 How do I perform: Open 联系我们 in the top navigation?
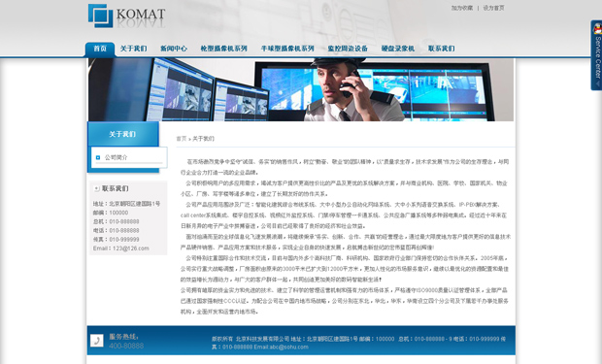(442, 49)
